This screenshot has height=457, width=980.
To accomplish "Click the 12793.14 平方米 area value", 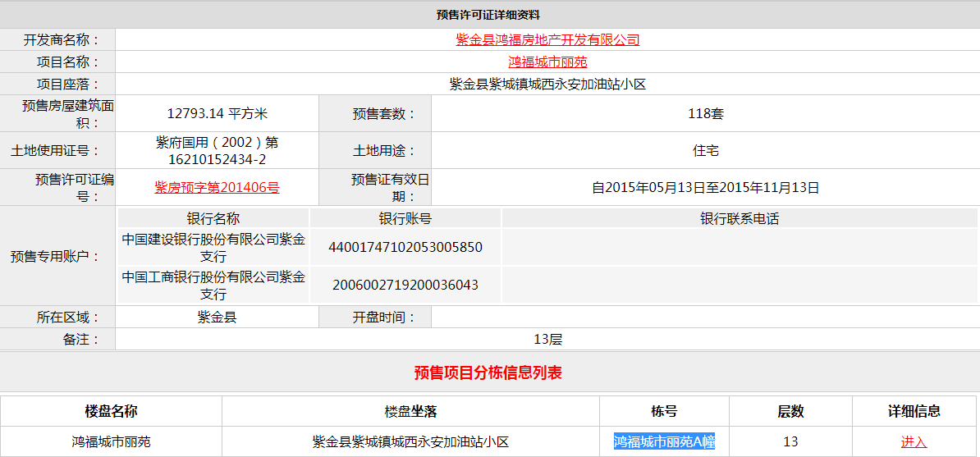I will click(217, 114).
